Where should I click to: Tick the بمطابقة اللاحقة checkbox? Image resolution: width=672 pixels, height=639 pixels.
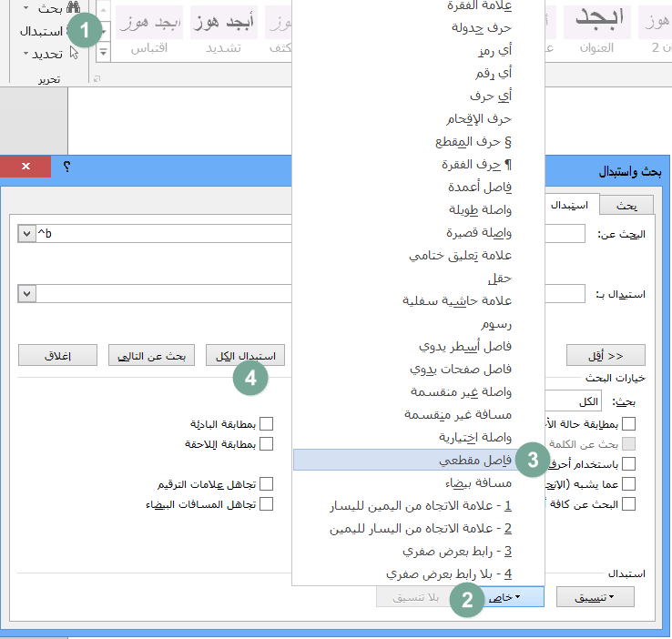pos(267,444)
